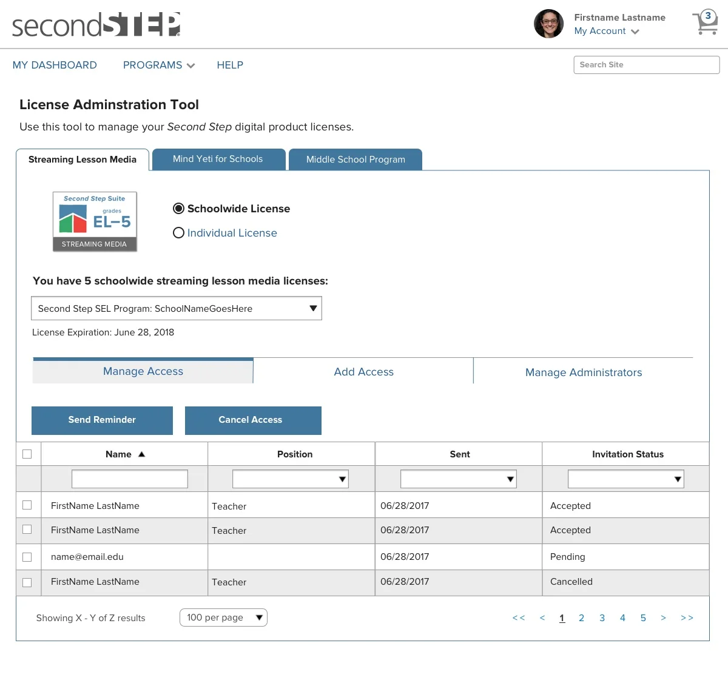Select the Schoolwide License option
Image resolution: width=728 pixels, height=700 pixels.
click(178, 208)
